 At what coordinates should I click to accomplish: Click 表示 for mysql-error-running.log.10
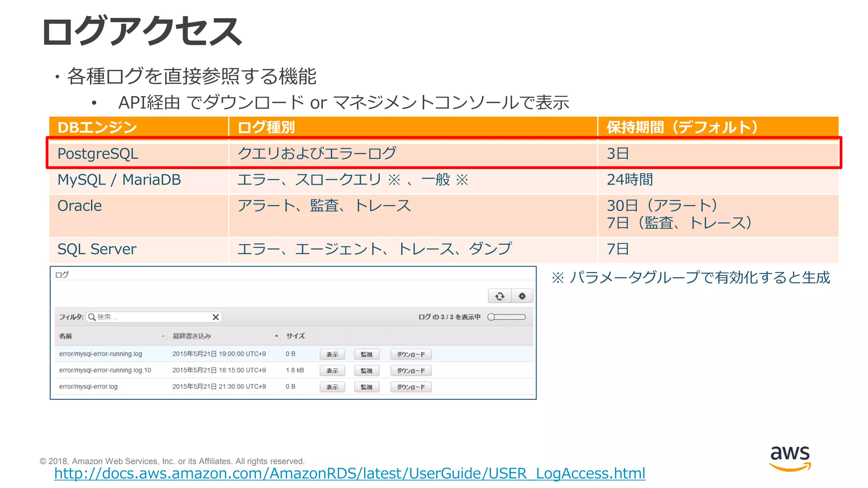332,371
